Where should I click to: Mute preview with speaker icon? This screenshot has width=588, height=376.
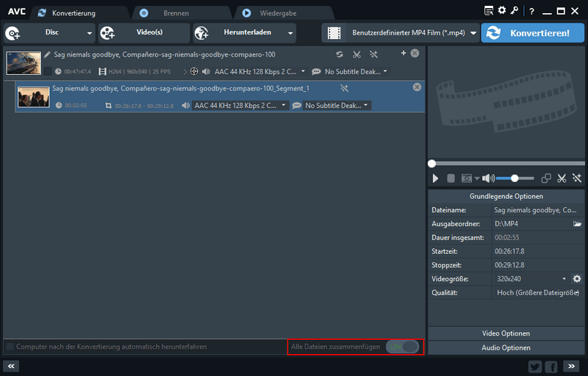(488, 178)
